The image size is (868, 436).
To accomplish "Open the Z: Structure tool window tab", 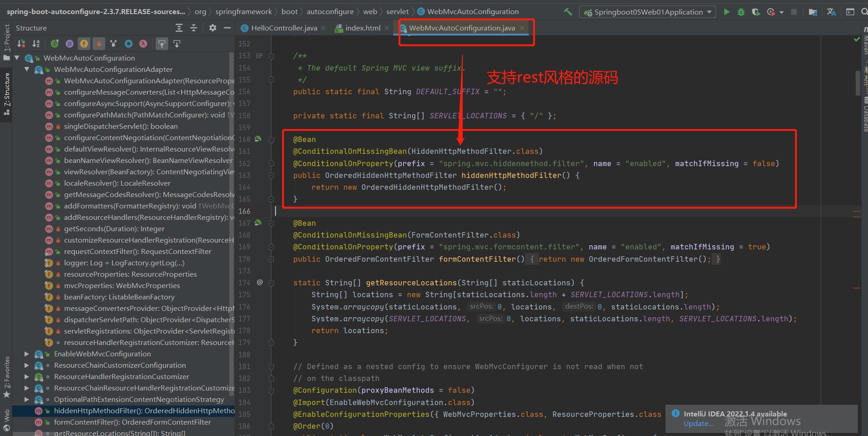I will [x=6, y=93].
